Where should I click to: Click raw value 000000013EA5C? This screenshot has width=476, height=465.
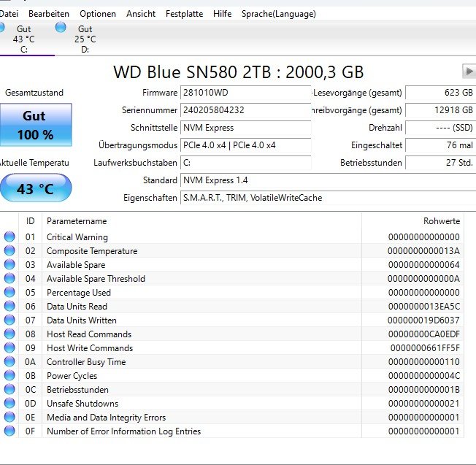click(424, 307)
